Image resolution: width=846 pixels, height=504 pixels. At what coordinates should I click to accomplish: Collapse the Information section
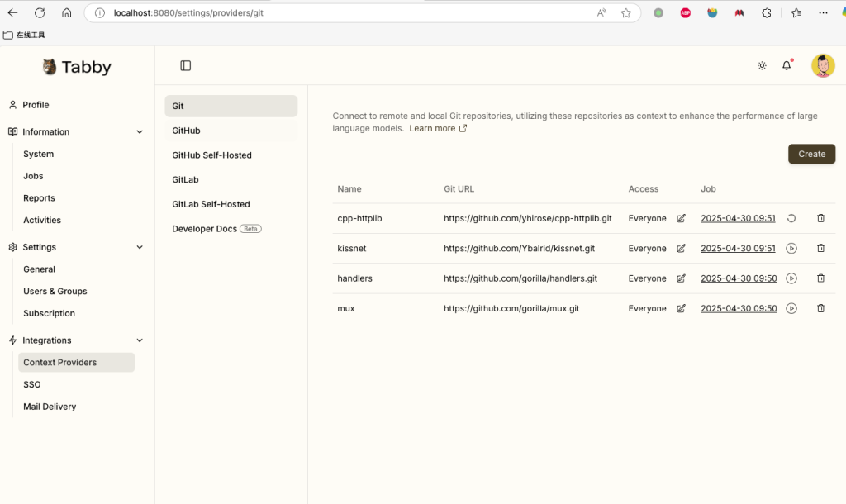coord(140,131)
